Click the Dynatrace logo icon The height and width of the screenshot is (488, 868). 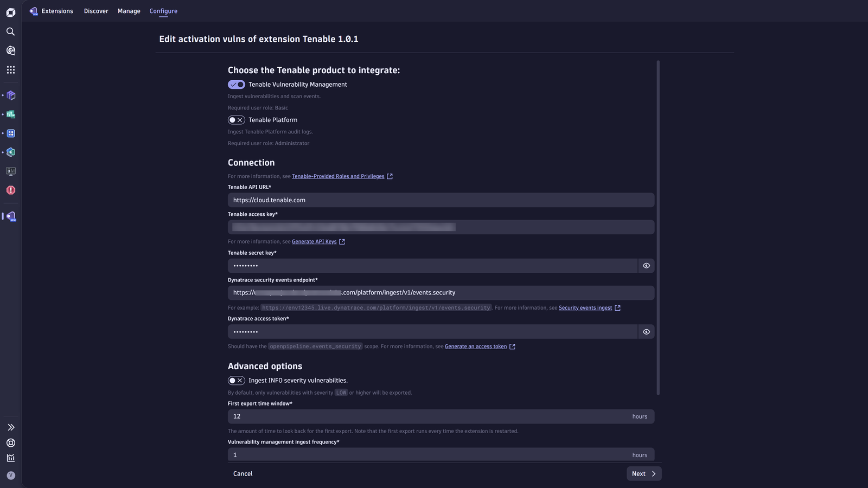point(10,12)
